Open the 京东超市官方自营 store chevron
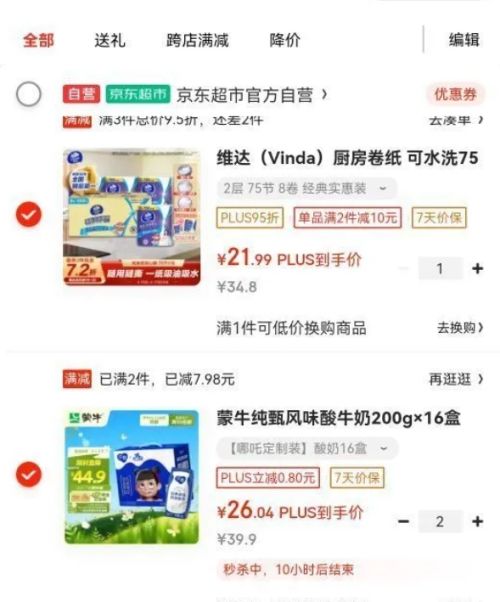The height and width of the screenshot is (602, 500). 325,94
